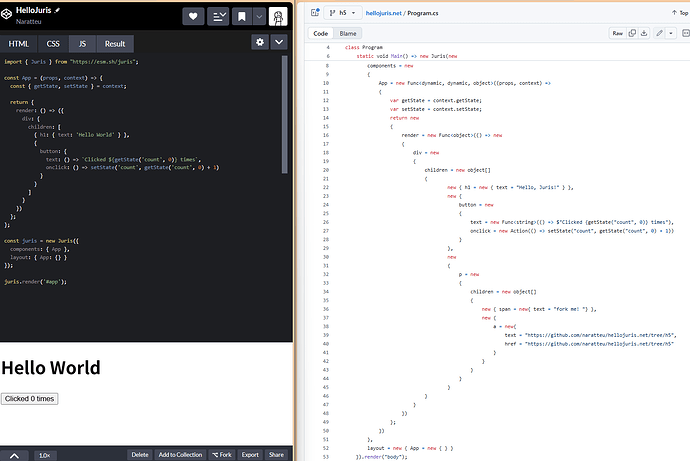Click the HelloJuris pen title text
This screenshot has height=461, width=690.
(x=33, y=10)
